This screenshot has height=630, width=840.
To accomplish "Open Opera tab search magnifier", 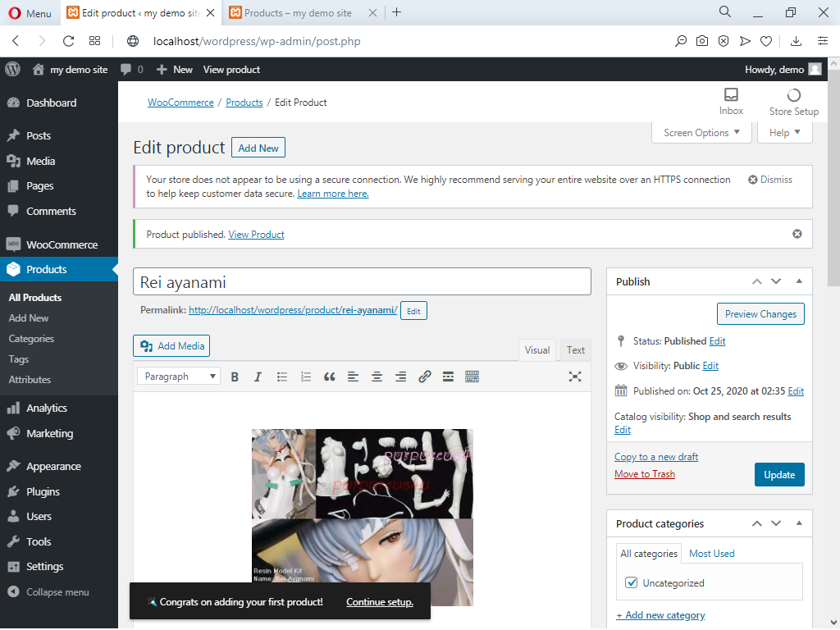I will tap(725, 11).
